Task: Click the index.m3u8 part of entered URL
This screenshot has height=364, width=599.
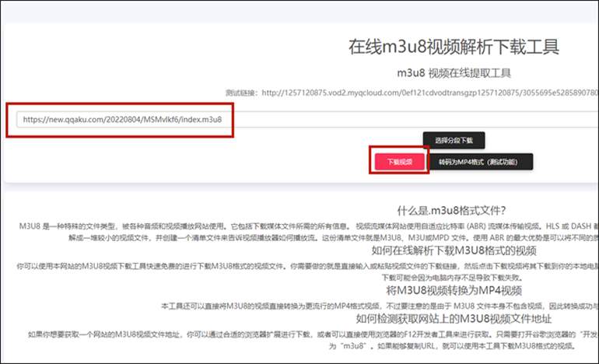Action: click(201, 120)
